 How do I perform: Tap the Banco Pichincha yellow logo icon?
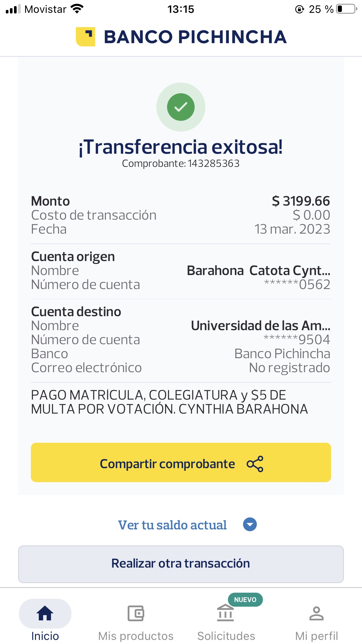85,37
